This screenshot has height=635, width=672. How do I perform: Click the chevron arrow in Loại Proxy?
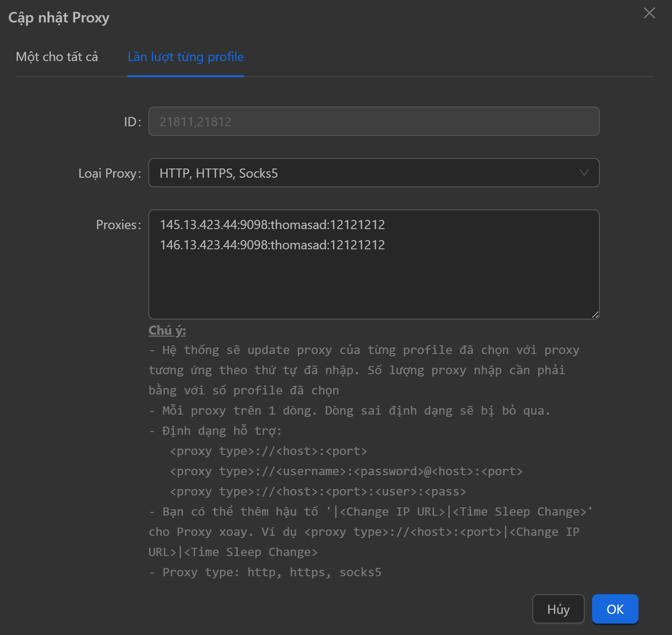(x=584, y=173)
